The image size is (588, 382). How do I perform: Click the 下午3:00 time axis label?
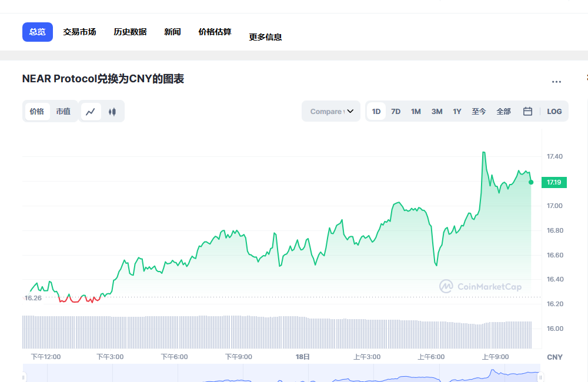point(110,357)
